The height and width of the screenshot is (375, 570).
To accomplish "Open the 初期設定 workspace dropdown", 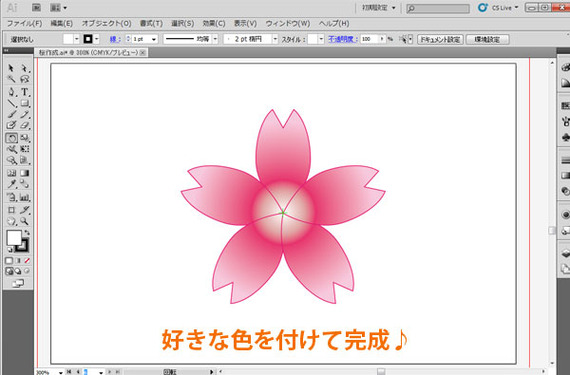I will click(x=378, y=8).
